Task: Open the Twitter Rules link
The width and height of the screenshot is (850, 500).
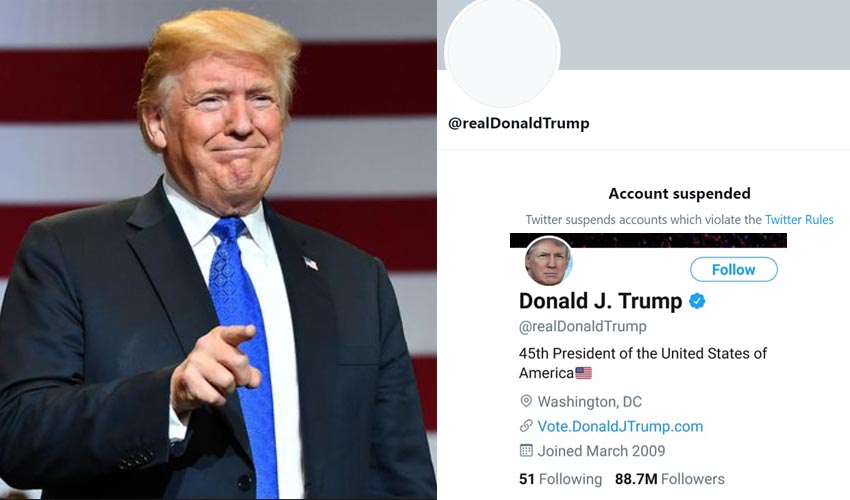Action: pyautogui.click(x=799, y=220)
